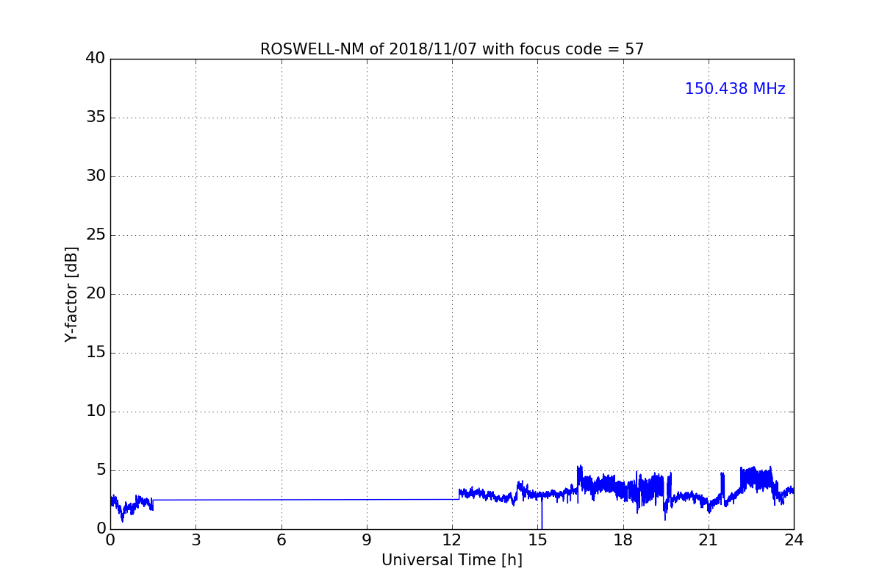This screenshot has width=882, height=588.
Task: Click x-axis tick label 18
Action: click(x=623, y=540)
